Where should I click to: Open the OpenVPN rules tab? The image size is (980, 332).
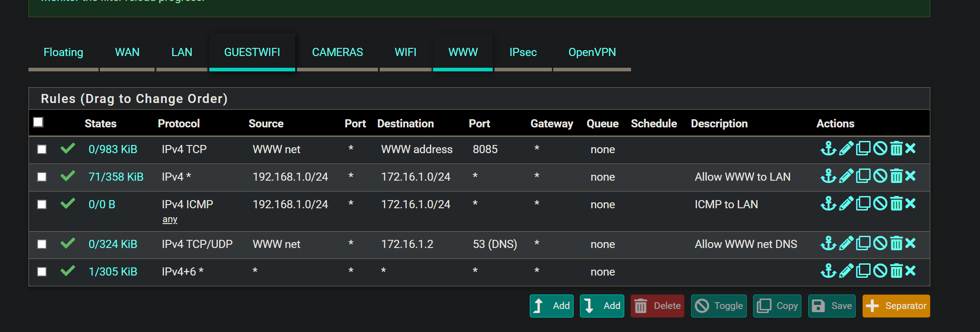pyautogui.click(x=592, y=52)
